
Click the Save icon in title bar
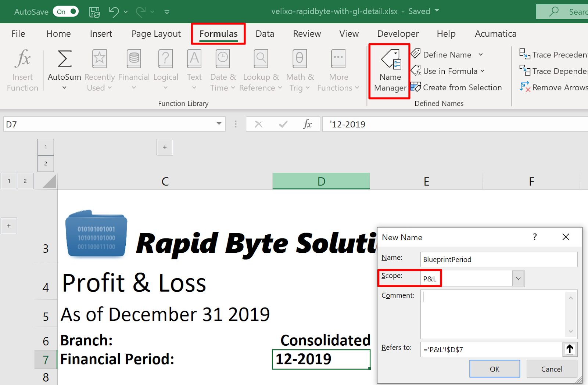[94, 12]
